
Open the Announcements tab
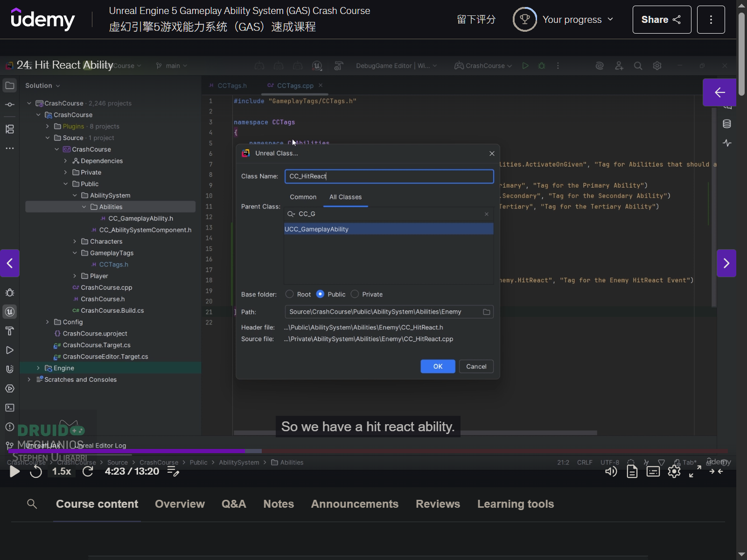355,504
